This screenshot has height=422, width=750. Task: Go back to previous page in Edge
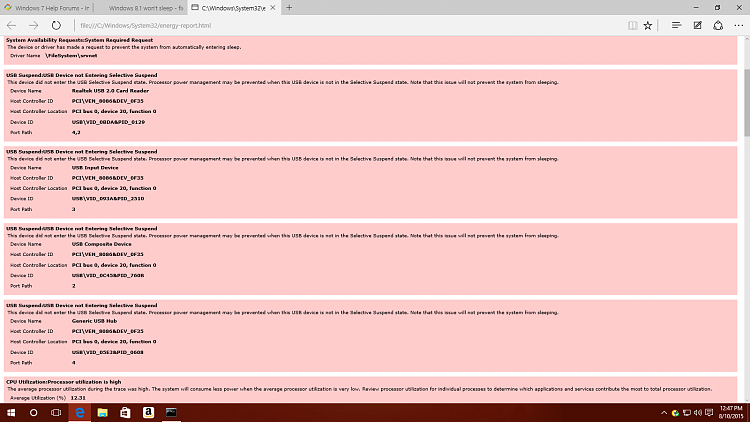11,25
